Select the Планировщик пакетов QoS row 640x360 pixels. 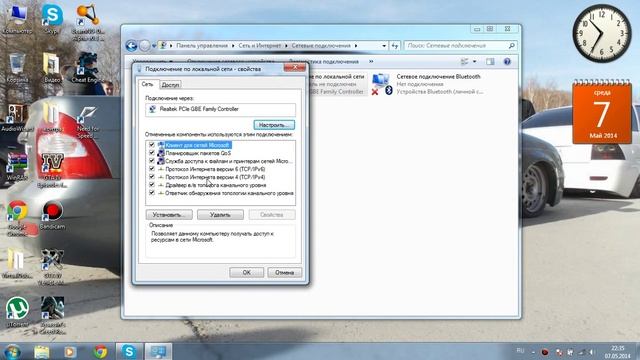coord(198,153)
